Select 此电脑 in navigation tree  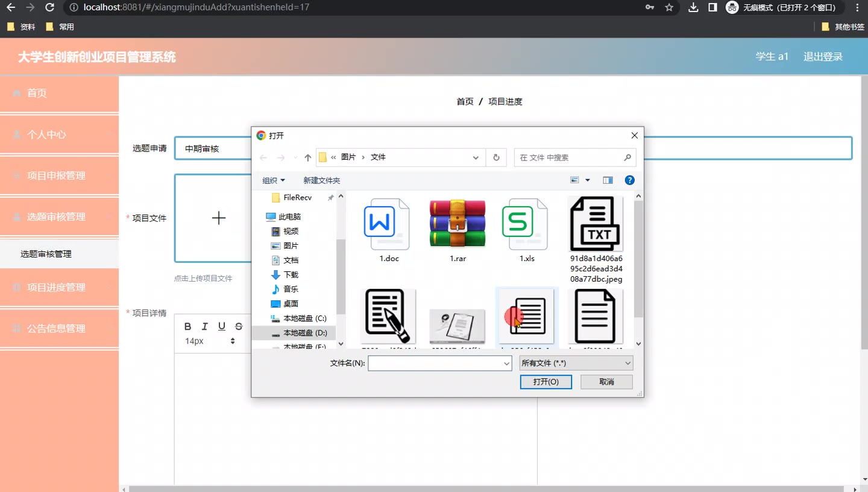point(289,216)
